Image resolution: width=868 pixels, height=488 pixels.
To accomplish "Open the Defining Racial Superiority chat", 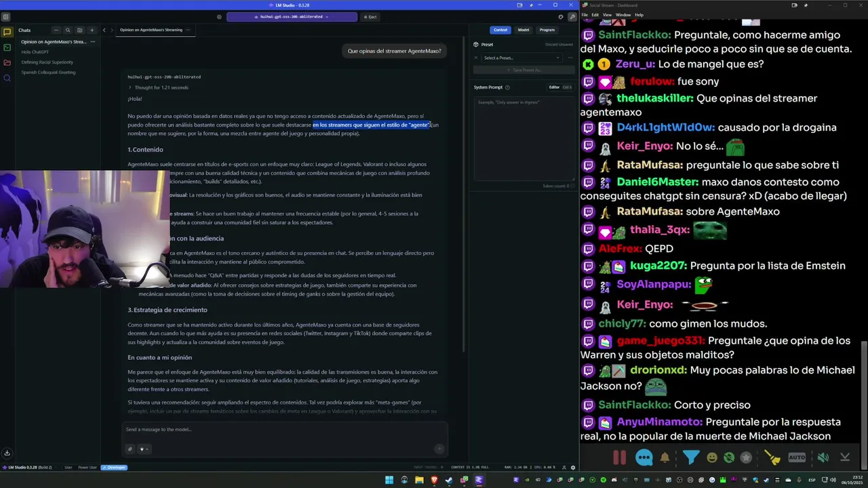I will (x=47, y=62).
